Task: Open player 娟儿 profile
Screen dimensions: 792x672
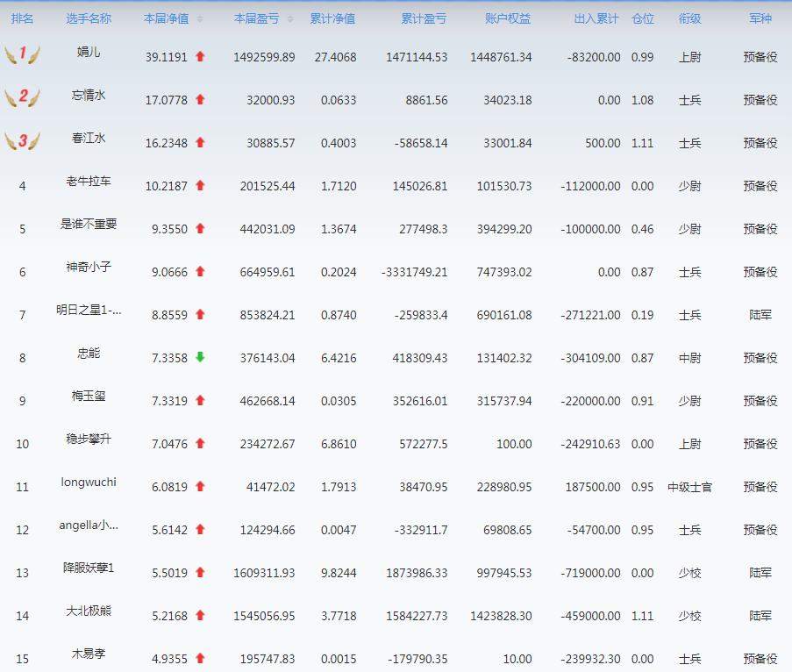Action: pos(89,52)
